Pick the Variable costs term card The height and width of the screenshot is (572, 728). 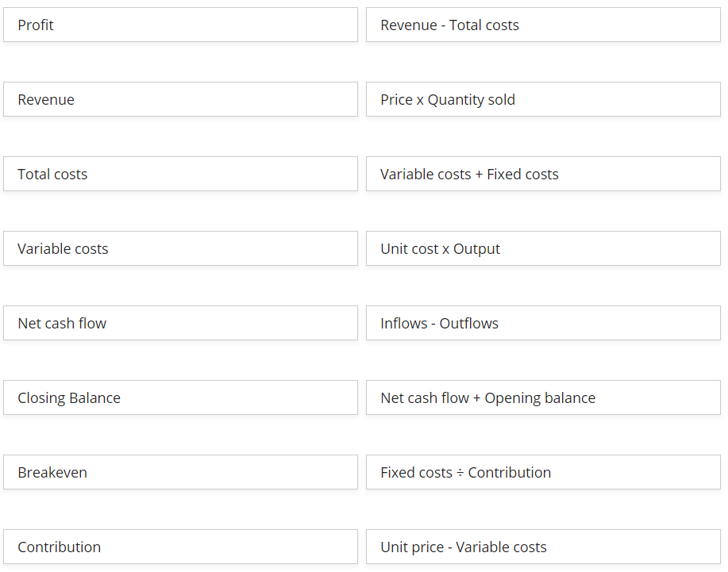tap(180, 249)
